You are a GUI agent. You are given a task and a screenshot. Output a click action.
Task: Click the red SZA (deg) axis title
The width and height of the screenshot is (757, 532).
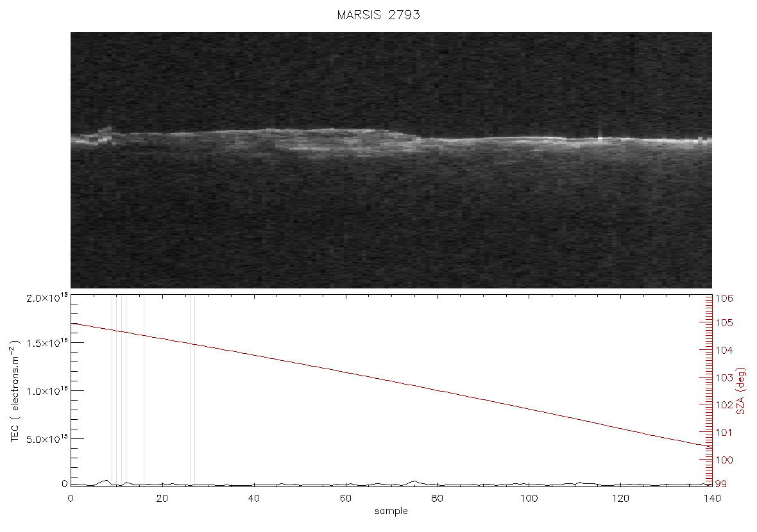pyautogui.click(x=741, y=391)
